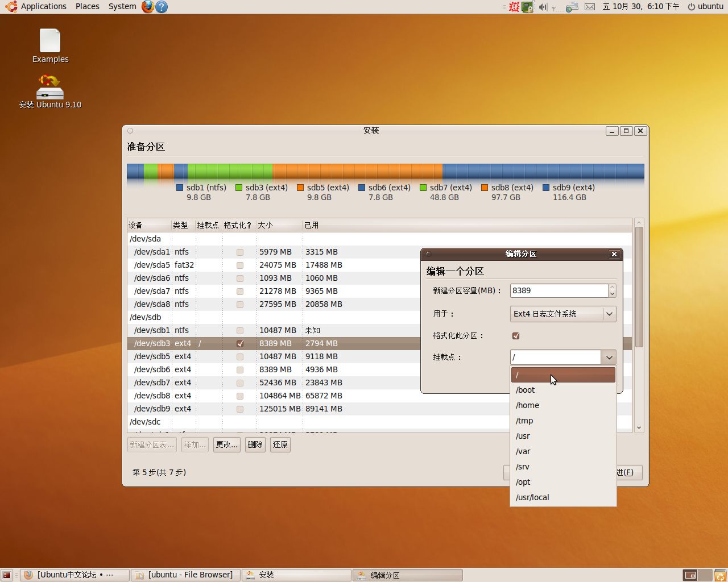The width and height of the screenshot is (728, 582).
Task: Click the mount point text field
Action: coord(556,357)
